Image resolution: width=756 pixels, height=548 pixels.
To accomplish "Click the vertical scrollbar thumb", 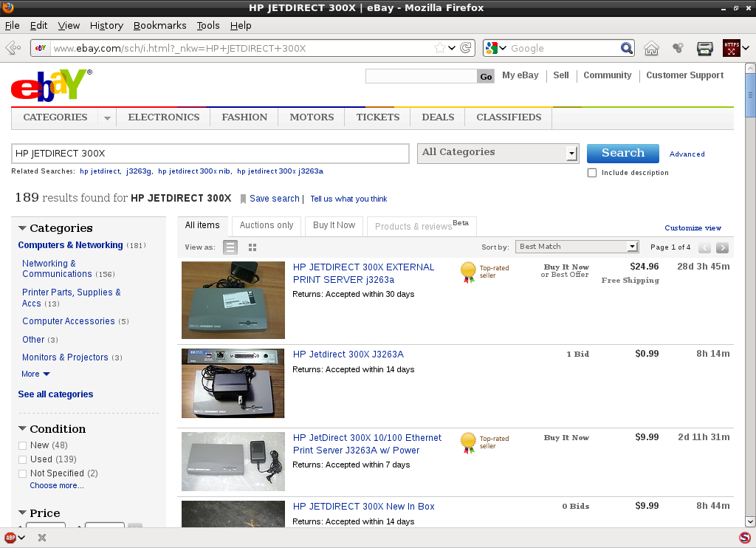I will tap(750, 95).
